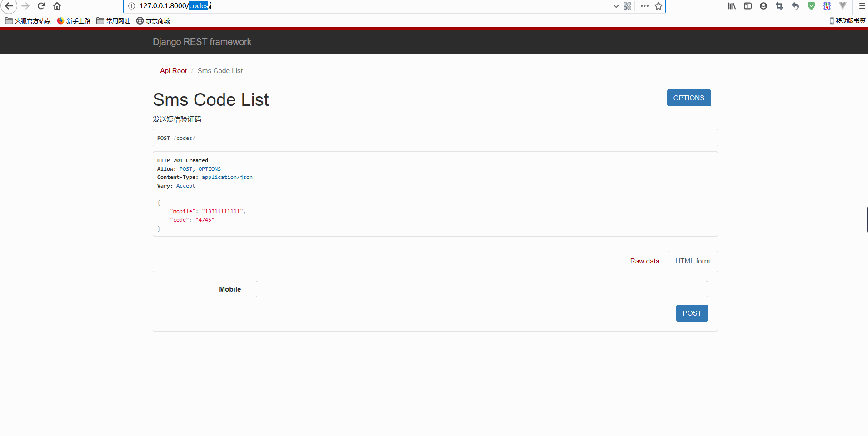Click the QR code icon in address bar
Image resolution: width=868 pixels, height=436 pixels.
[627, 6]
